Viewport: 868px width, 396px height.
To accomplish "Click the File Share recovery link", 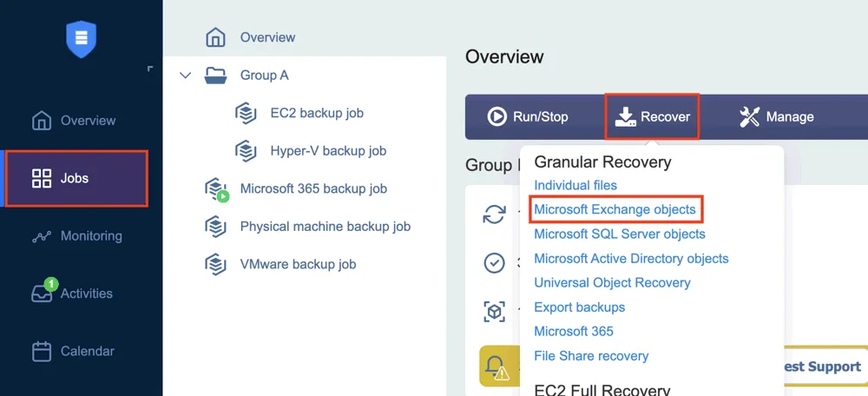I will pyautogui.click(x=591, y=355).
